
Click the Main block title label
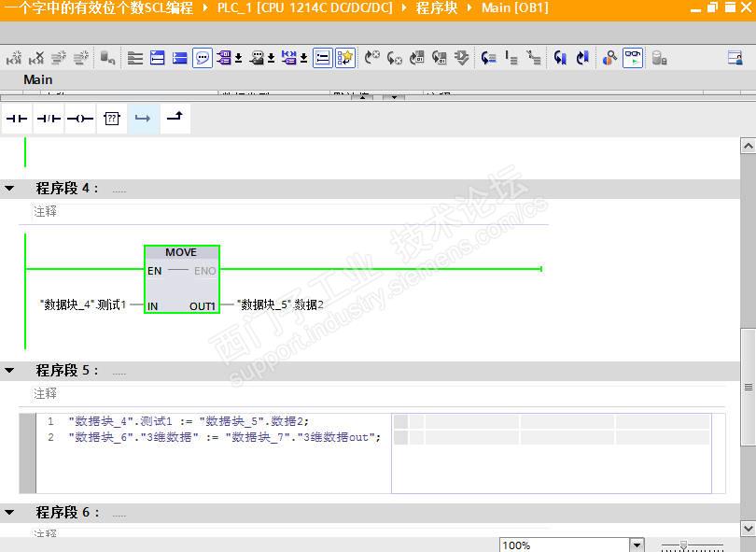38,79
